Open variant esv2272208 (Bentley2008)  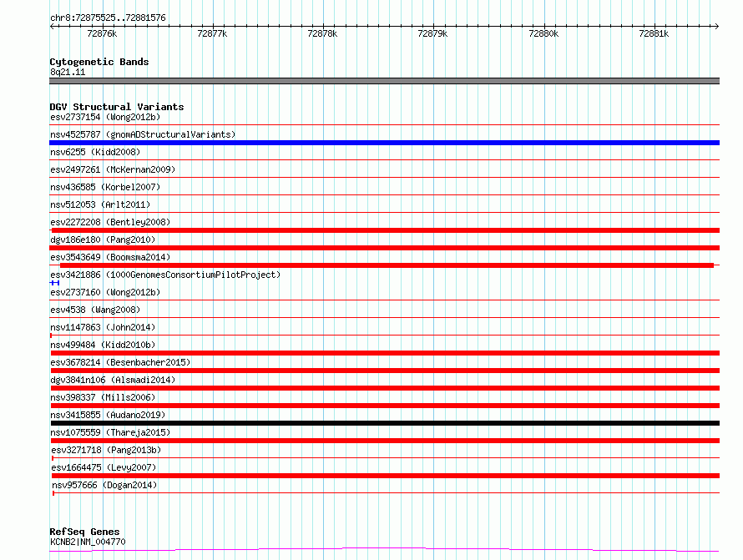click(x=110, y=222)
